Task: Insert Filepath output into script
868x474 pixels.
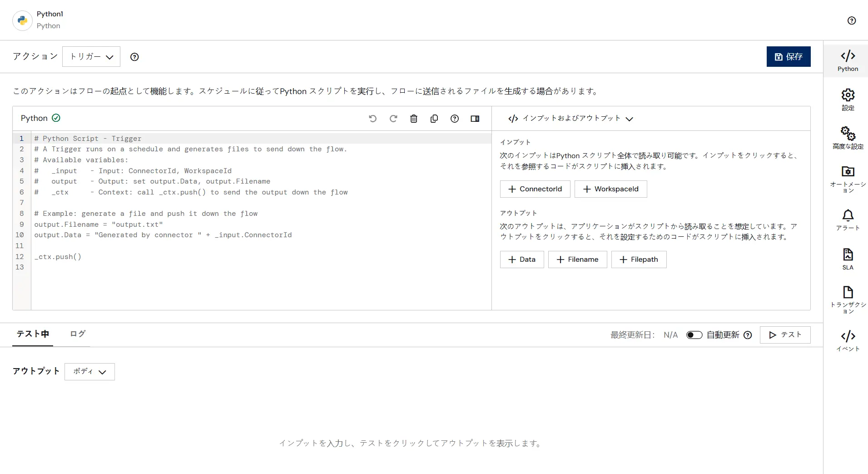Action: [x=639, y=259]
